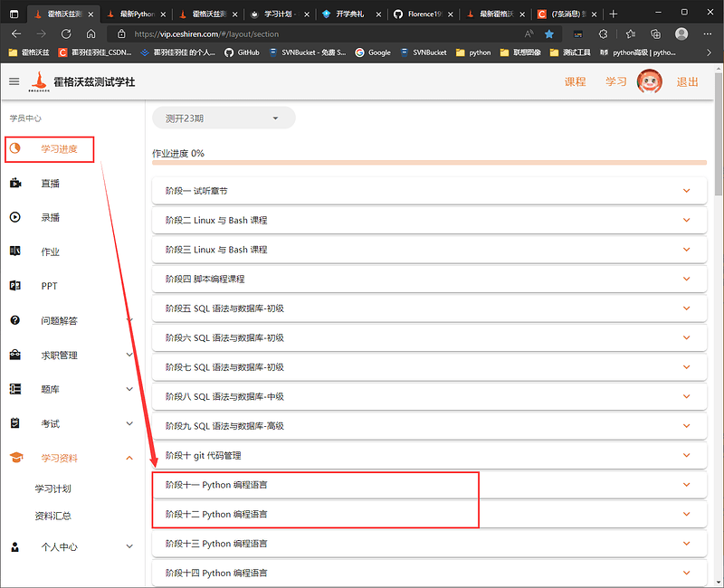Show more bookmarks overflow arrow
The image size is (724, 588).
[709, 52]
